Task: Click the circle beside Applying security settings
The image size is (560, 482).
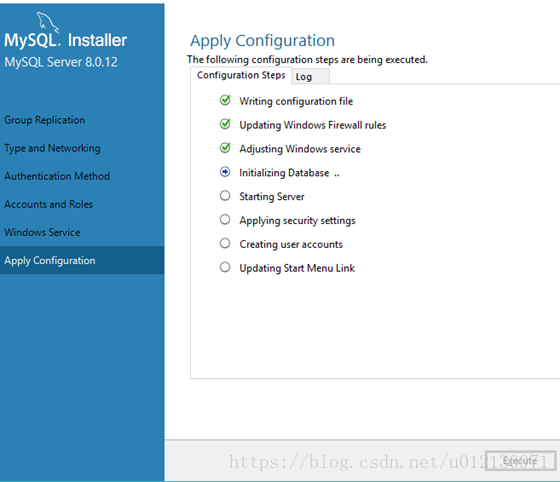Action: (225, 220)
